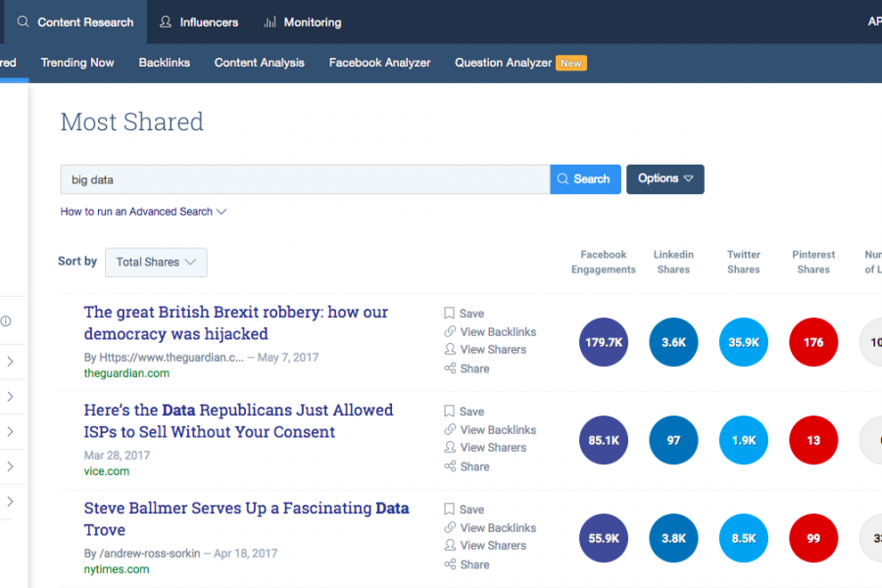Click the Facebook Engagements column header
The image size is (882, 588).
604,262
